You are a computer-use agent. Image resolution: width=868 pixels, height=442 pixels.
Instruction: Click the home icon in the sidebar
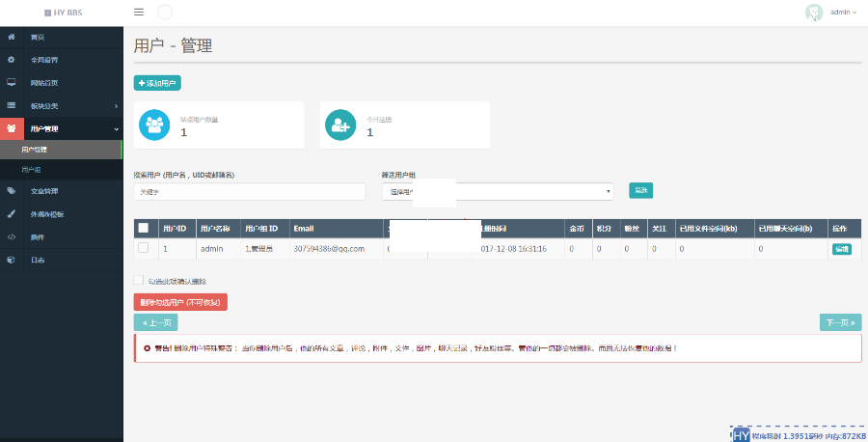tap(11, 37)
